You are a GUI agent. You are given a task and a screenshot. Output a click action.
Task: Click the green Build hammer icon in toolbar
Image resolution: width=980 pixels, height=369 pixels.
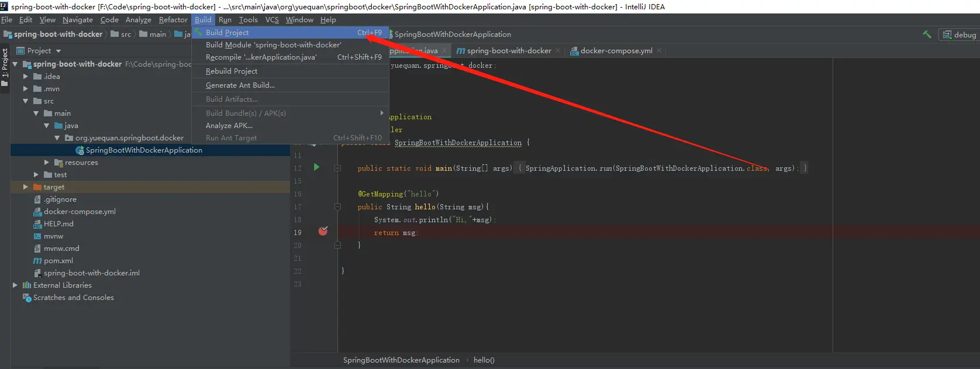(927, 35)
